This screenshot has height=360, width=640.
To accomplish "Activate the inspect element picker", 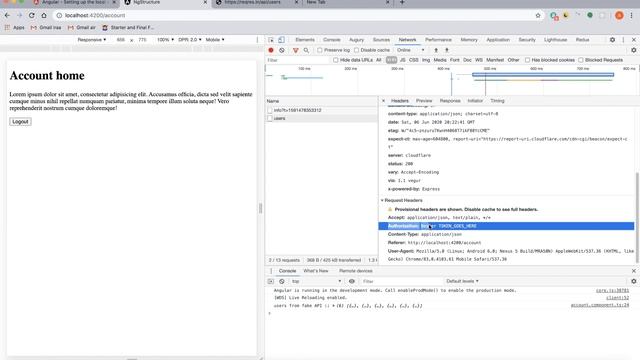I will 271,40.
